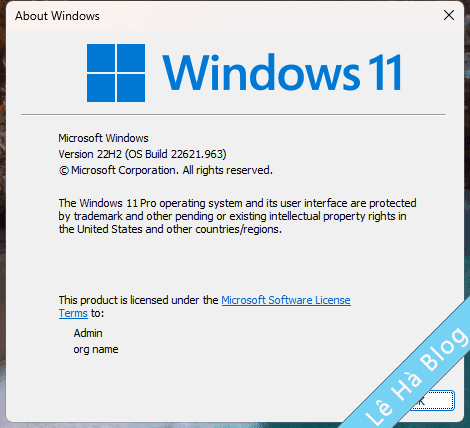Image resolution: width=470 pixels, height=428 pixels.
Task: Click the copyright symbol before Microsoft Corporation
Action: pyautogui.click(x=64, y=171)
